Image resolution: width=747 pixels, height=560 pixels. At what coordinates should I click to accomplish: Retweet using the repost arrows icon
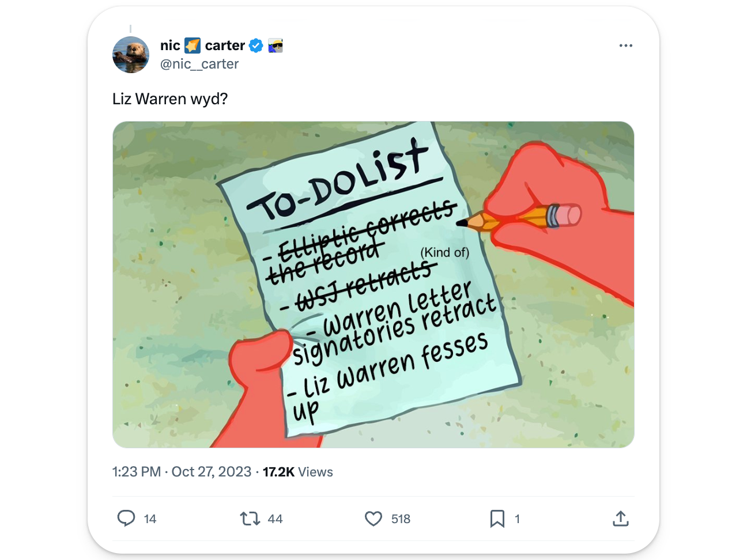pos(250,519)
